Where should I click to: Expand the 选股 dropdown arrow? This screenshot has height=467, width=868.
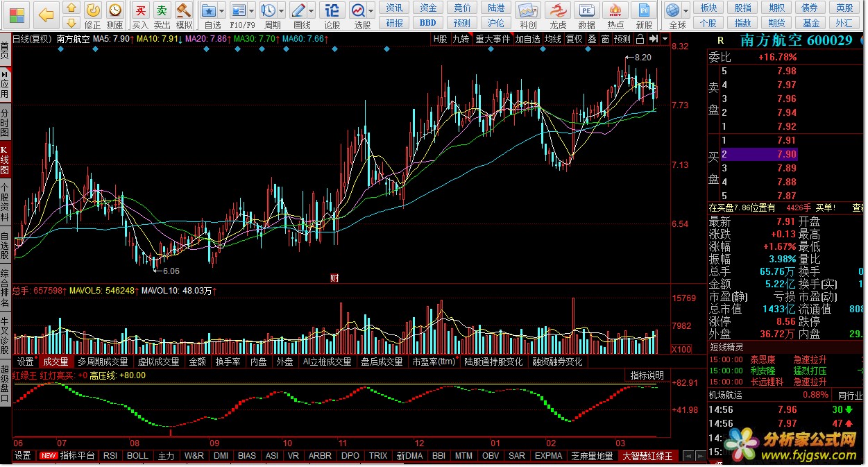tap(371, 12)
